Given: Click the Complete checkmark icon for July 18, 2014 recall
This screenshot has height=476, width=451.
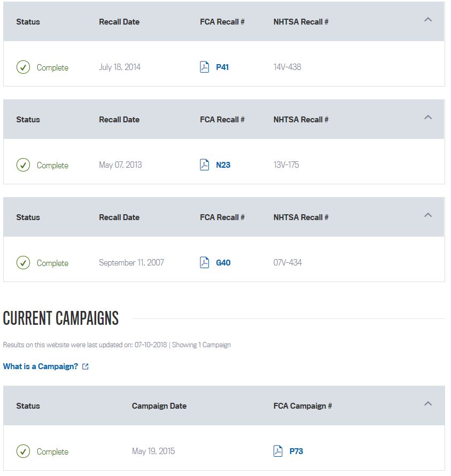Looking at the screenshot, I should [23, 67].
